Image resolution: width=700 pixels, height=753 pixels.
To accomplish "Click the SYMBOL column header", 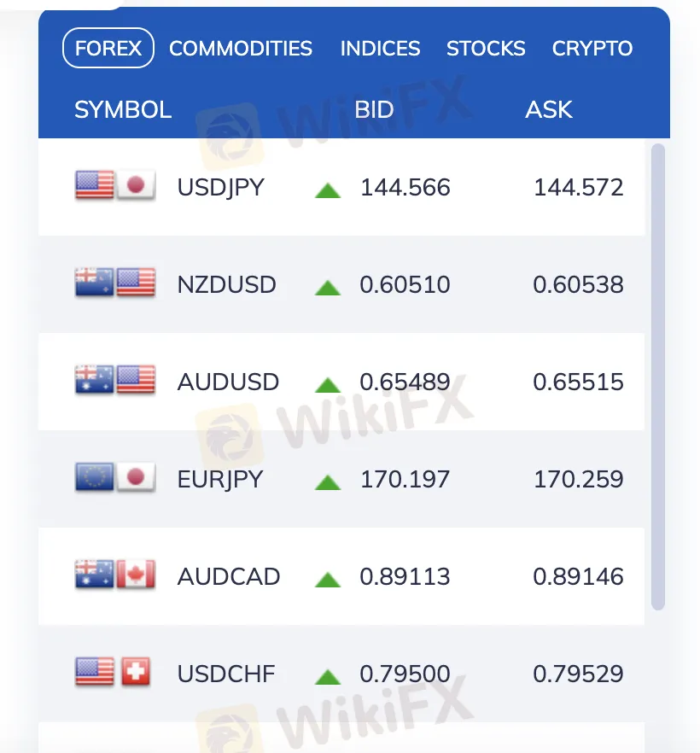I will [123, 109].
